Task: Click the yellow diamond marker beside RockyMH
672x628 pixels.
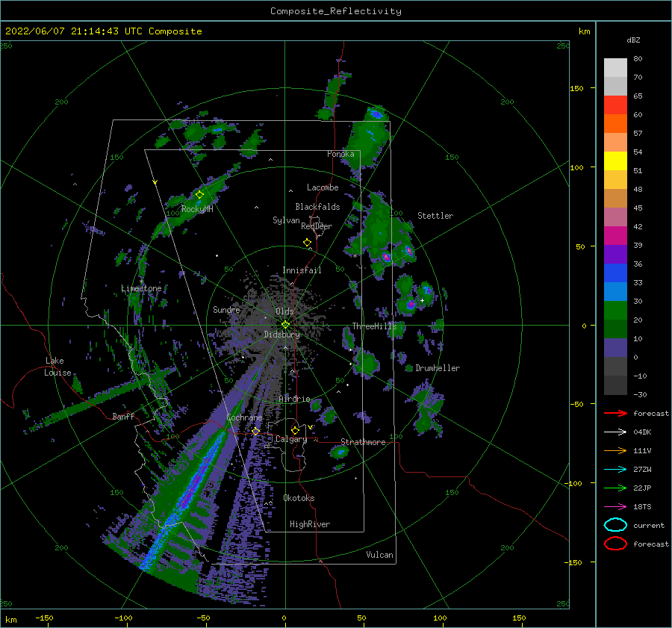Action: point(199,195)
